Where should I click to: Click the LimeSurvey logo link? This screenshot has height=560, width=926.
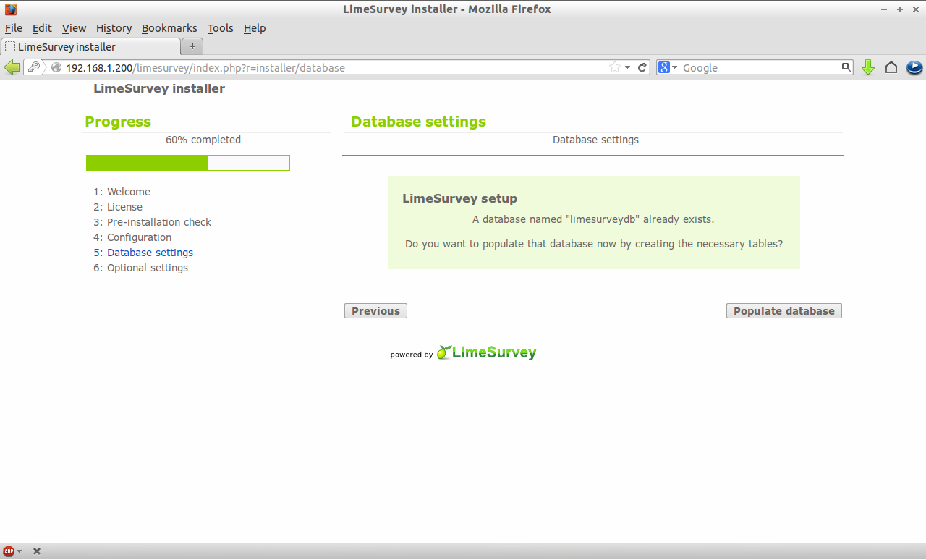[486, 352]
